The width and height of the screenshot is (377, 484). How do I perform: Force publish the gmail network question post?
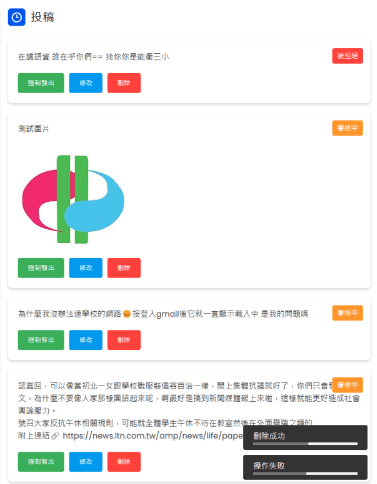[41, 340]
